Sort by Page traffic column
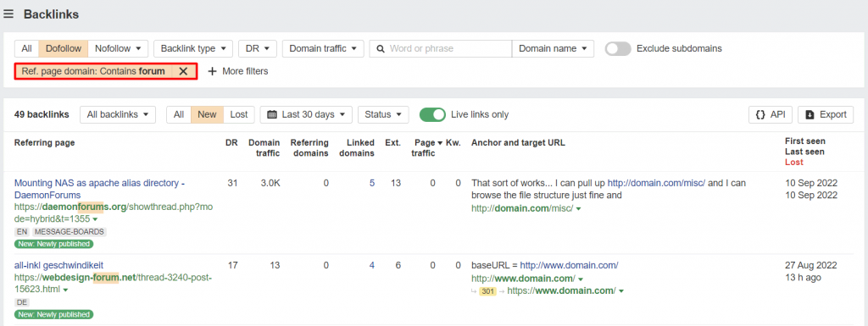This screenshot has width=868, height=326. pos(426,147)
